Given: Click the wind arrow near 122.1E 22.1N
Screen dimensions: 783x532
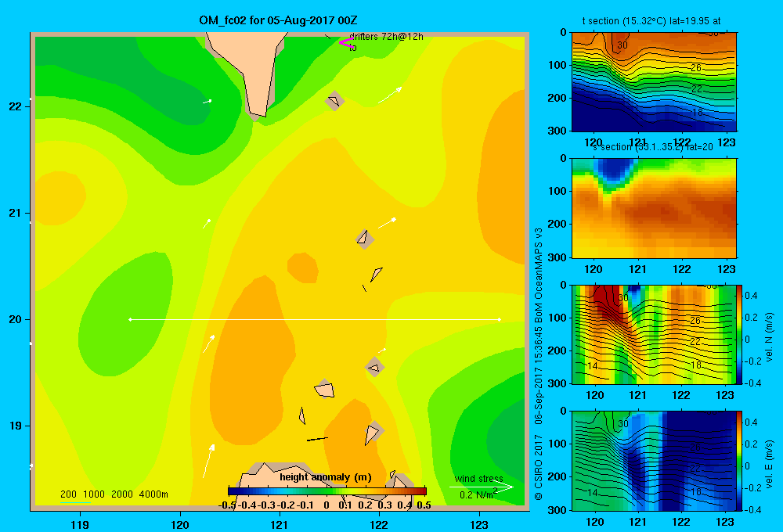Looking at the screenshot, I should coord(390,95).
